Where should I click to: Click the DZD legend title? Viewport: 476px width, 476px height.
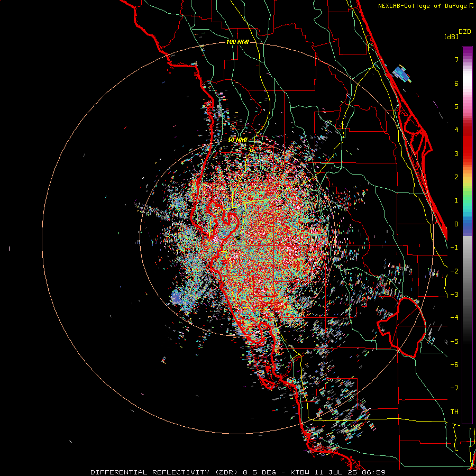click(x=465, y=32)
